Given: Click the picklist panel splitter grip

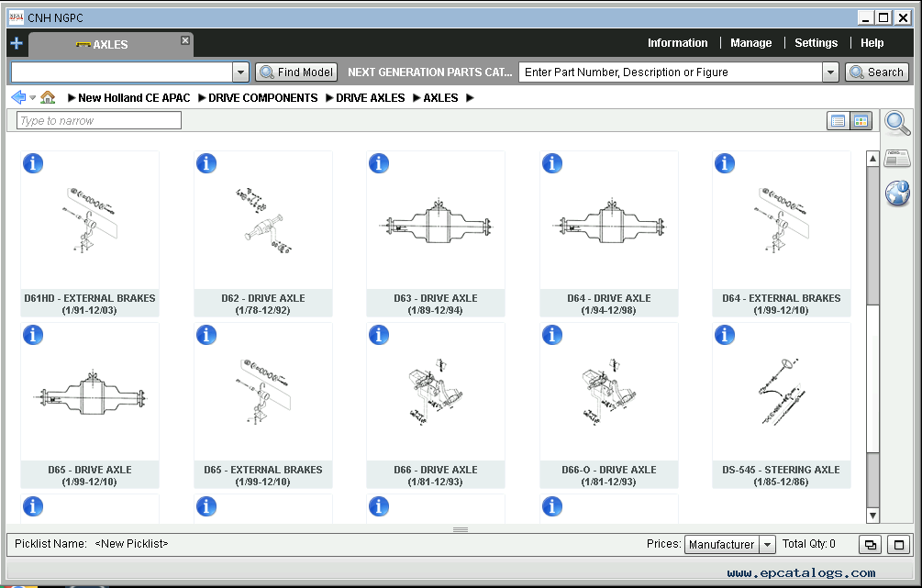Looking at the screenshot, I should [x=461, y=530].
